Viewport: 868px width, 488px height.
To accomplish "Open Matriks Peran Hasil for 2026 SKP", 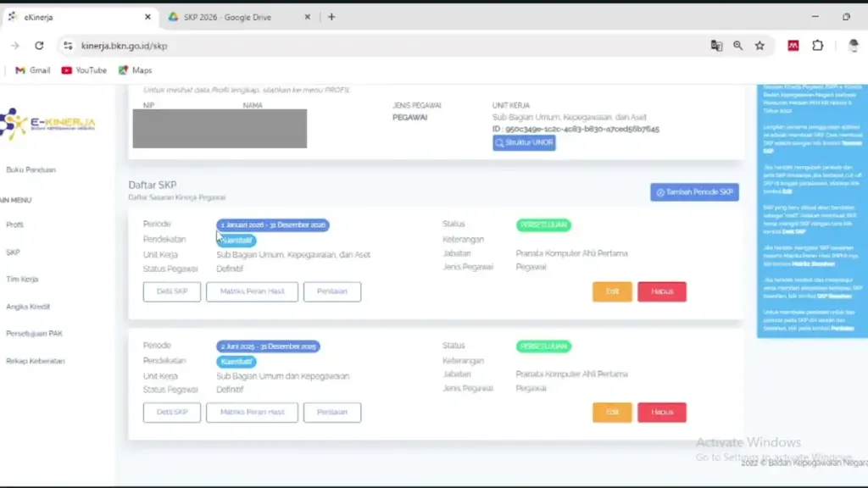I will point(252,291).
